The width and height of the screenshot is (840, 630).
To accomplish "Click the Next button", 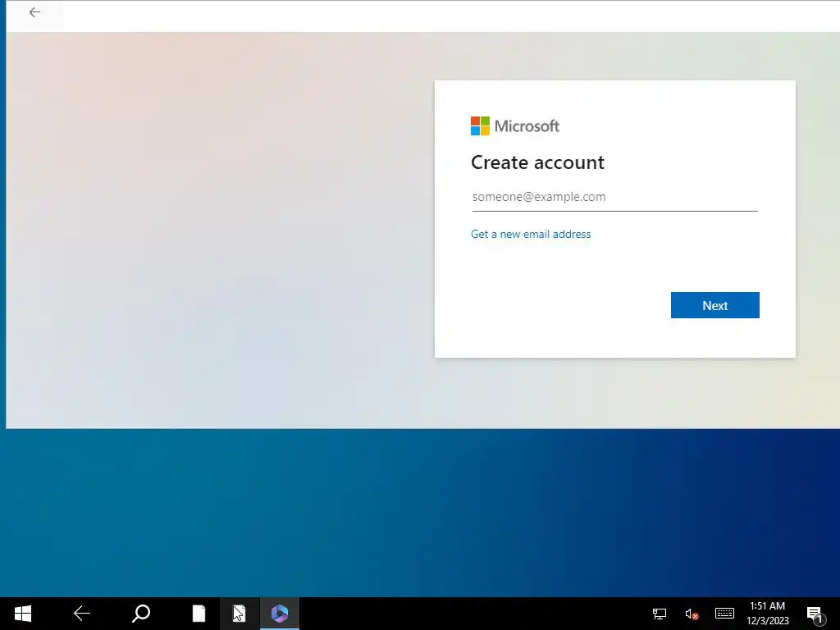I will click(714, 305).
